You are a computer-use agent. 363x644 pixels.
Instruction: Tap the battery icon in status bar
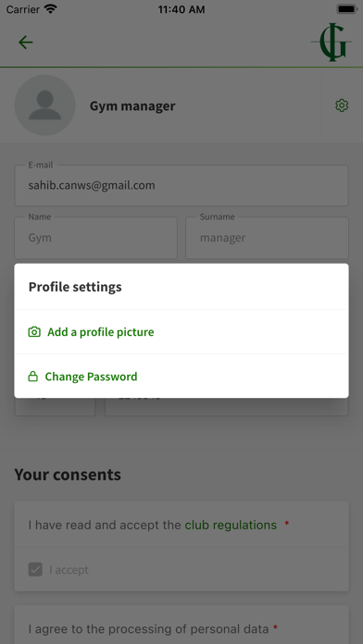tap(347, 9)
